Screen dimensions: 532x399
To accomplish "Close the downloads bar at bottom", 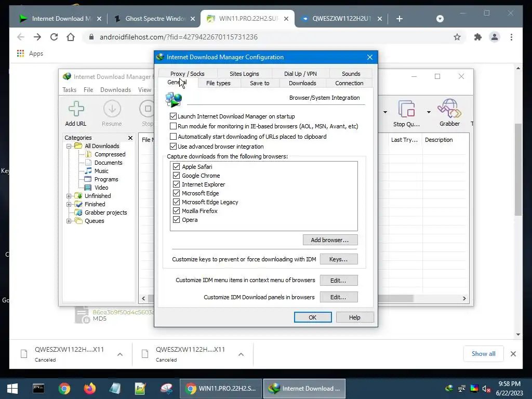I will tap(513, 354).
